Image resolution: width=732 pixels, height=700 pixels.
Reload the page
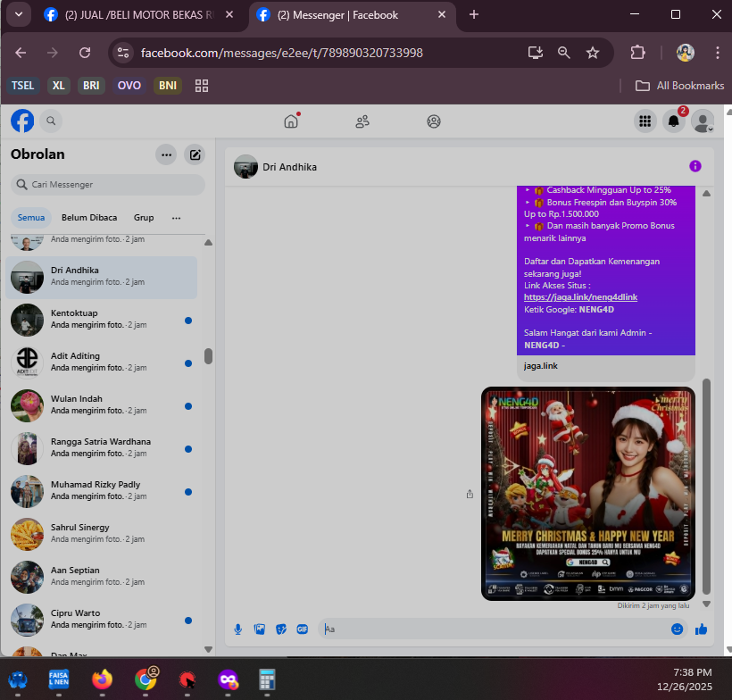coord(85,53)
